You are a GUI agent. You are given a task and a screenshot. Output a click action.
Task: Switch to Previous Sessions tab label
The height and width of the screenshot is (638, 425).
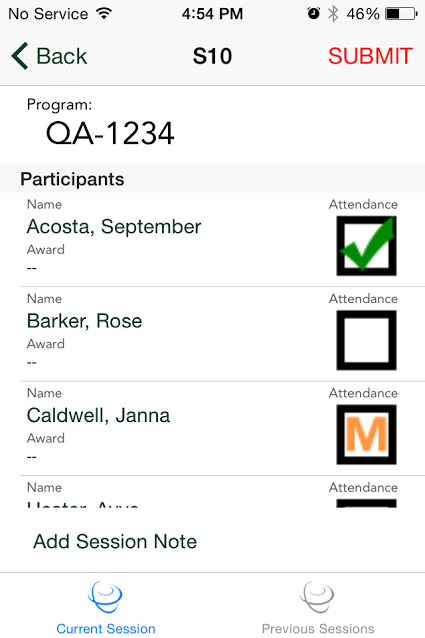click(318, 629)
